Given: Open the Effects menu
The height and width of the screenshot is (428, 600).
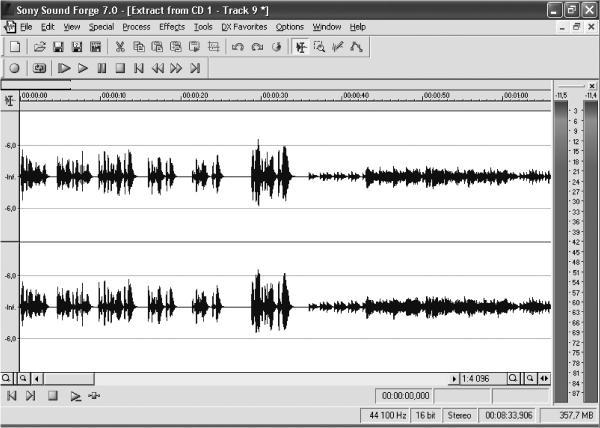Looking at the screenshot, I should 172,27.
